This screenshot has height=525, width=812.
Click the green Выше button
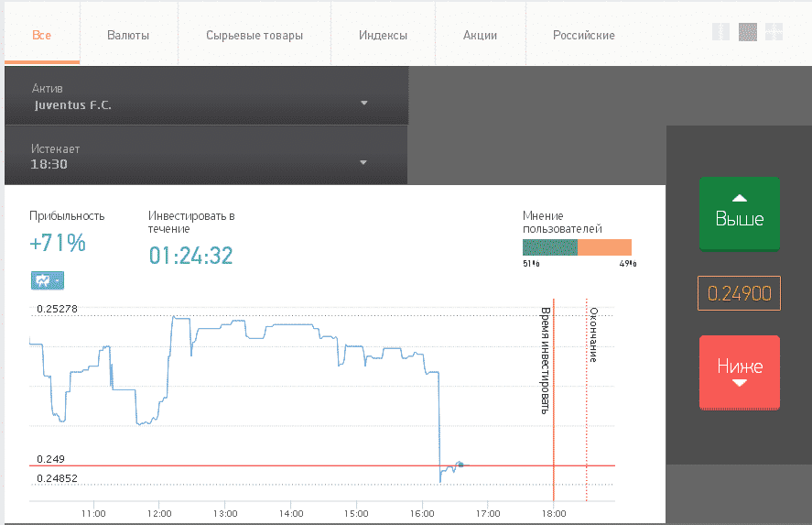tap(740, 214)
